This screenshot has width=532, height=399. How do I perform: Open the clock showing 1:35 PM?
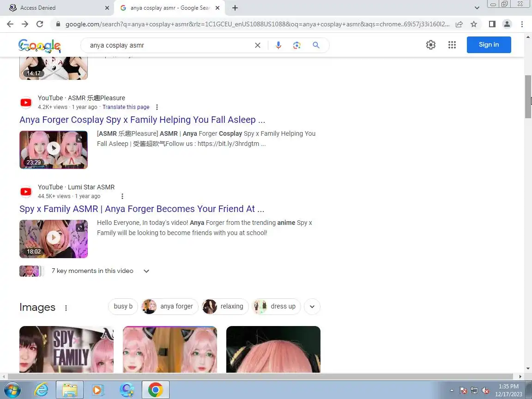pos(508,390)
